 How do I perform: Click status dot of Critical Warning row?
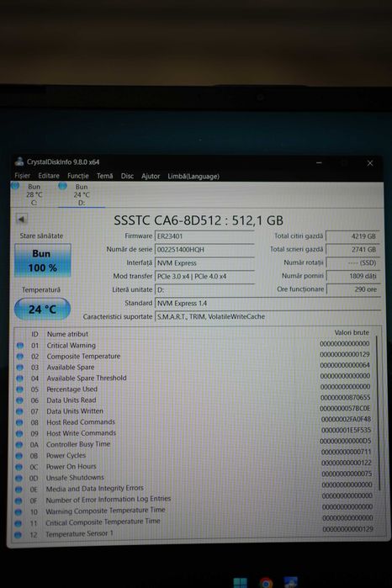(20, 346)
